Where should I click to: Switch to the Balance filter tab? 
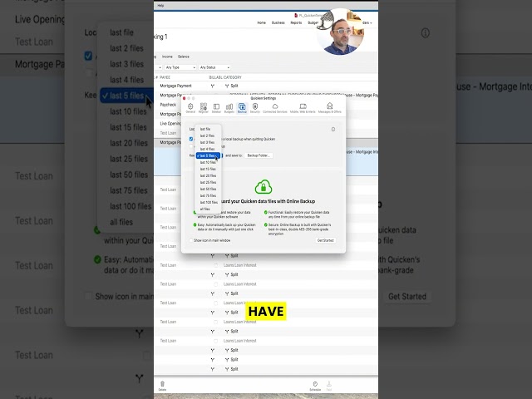click(x=183, y=57)
